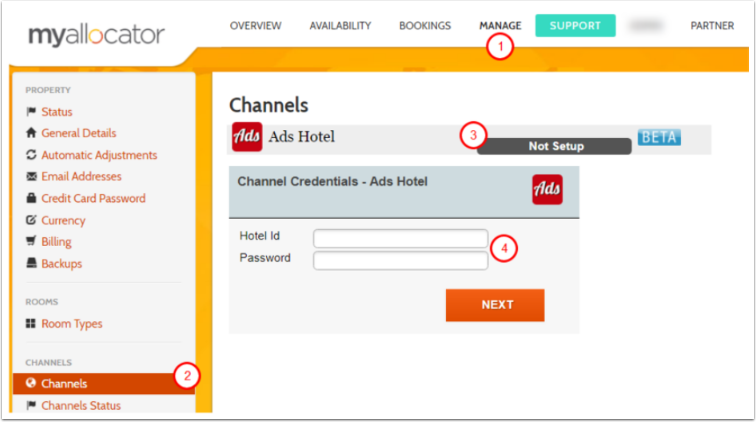Click the Not Setup status bar

tap(554, 146)
